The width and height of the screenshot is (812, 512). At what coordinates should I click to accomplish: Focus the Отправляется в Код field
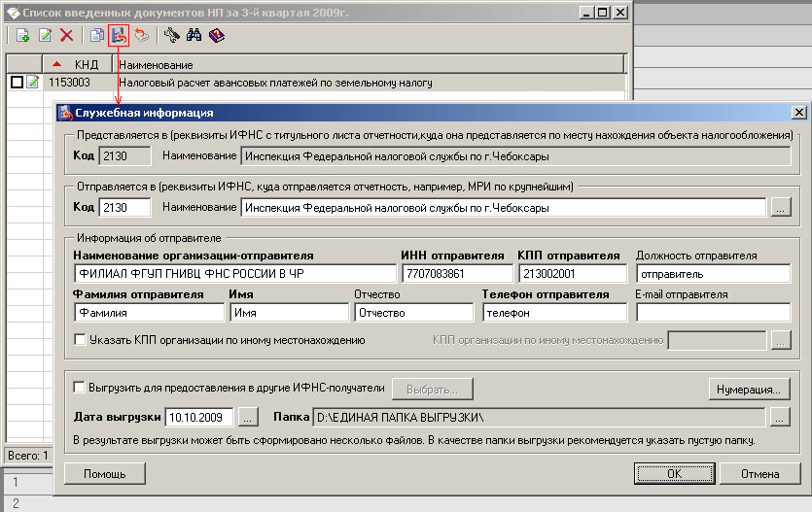[x=124, y=207]
